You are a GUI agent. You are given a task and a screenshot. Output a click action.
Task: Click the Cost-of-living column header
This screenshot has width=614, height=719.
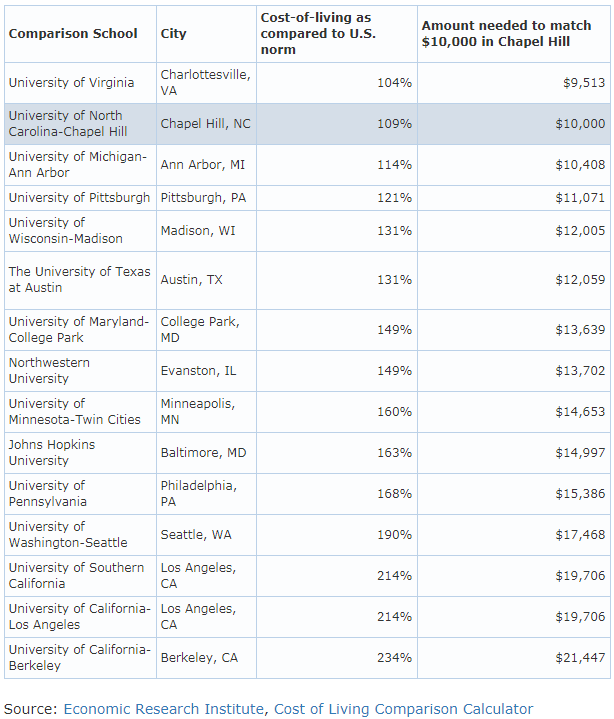tap(337, 33)
